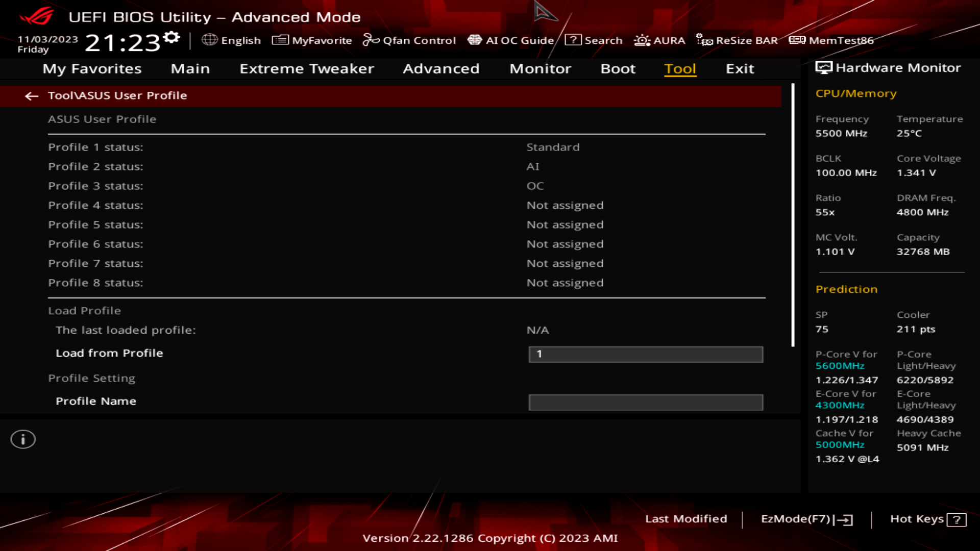Click Load from Profile button
This screenshot has width=980, height=551.
click(109, 353)
